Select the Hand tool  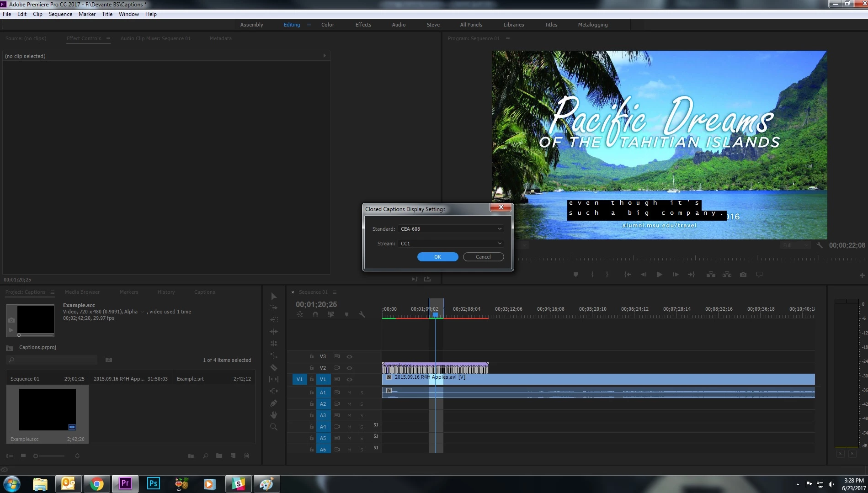click(274, 415)
